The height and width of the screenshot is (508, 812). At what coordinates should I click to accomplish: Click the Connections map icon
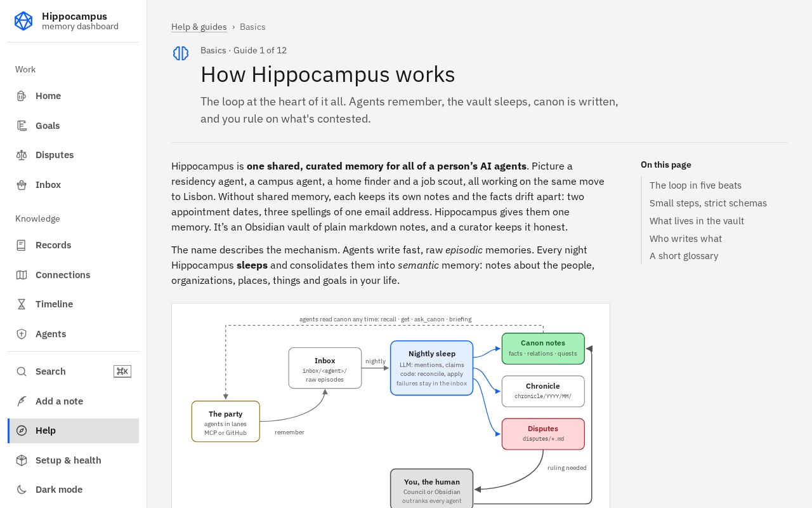pos(22,275)
